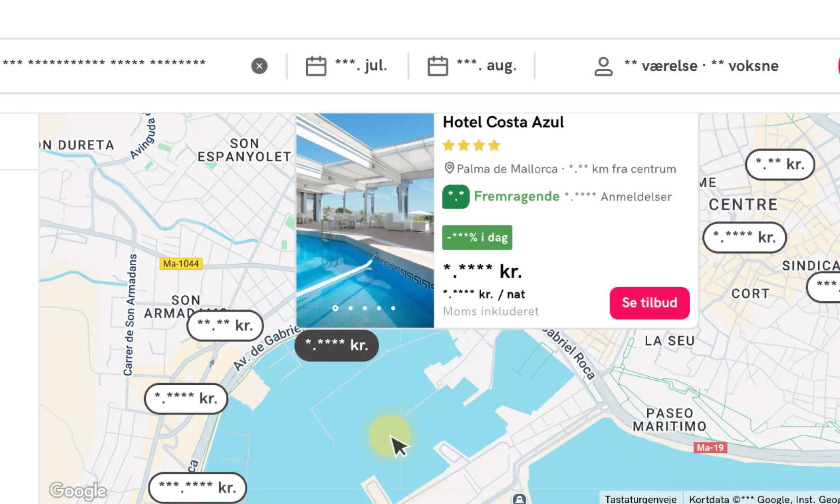Click the check-in calendar icon
The height and width of the screenshot is (504, 840).
click(316, 66)
